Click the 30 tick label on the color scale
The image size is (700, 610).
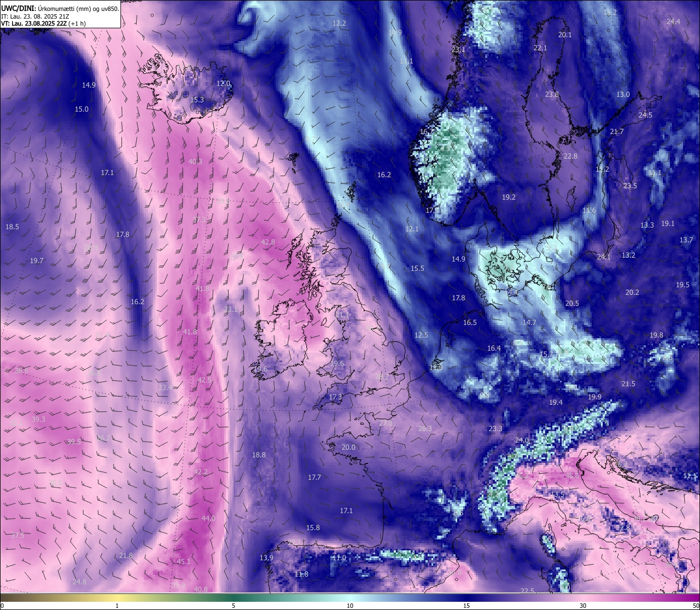(x=583, y=605)
